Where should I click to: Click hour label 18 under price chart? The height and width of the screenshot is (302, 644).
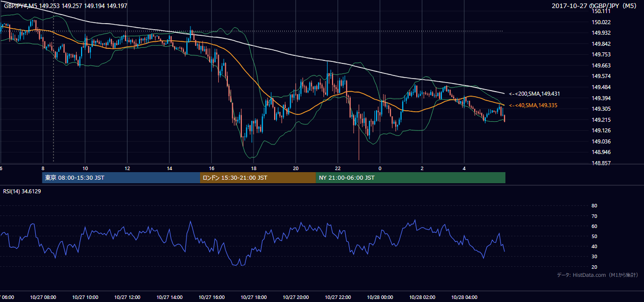[x=253, y=169]
